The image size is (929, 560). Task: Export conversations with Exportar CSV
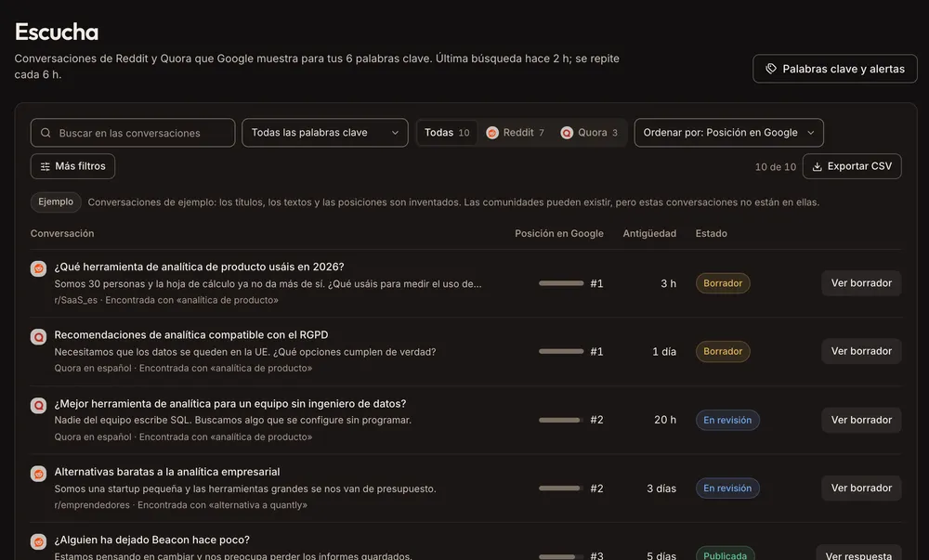[x=852, y=166]
